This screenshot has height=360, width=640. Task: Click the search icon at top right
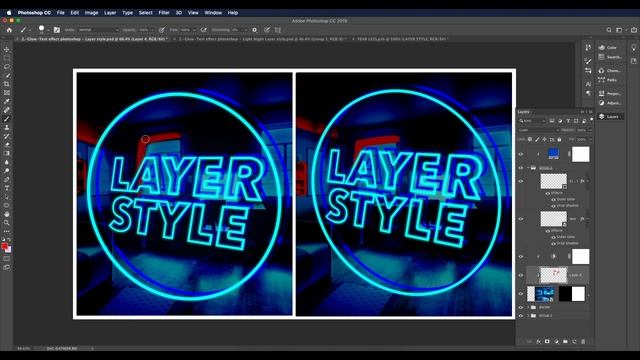[609, 30]
